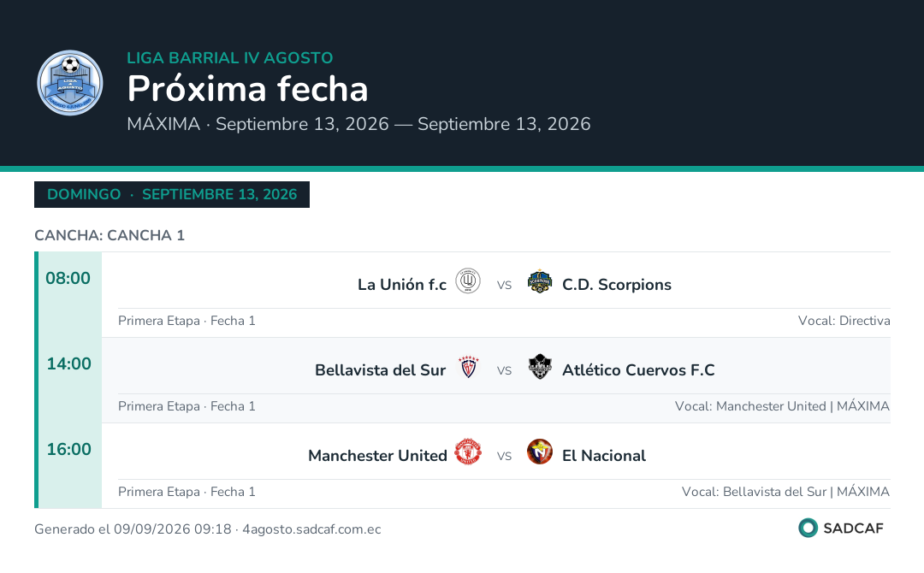Image resolution: width=924 pixels, height=573 pixels.
Task: Click Manchester United red crest
Action: 468,452
